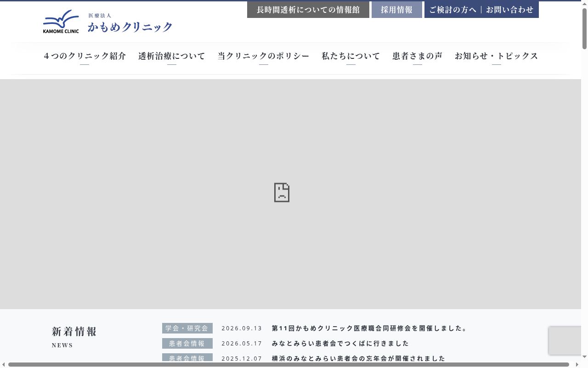This screenshot has width=588, height=368.
Task: Click the broken image icon in the banner
Action: [282, 192]
